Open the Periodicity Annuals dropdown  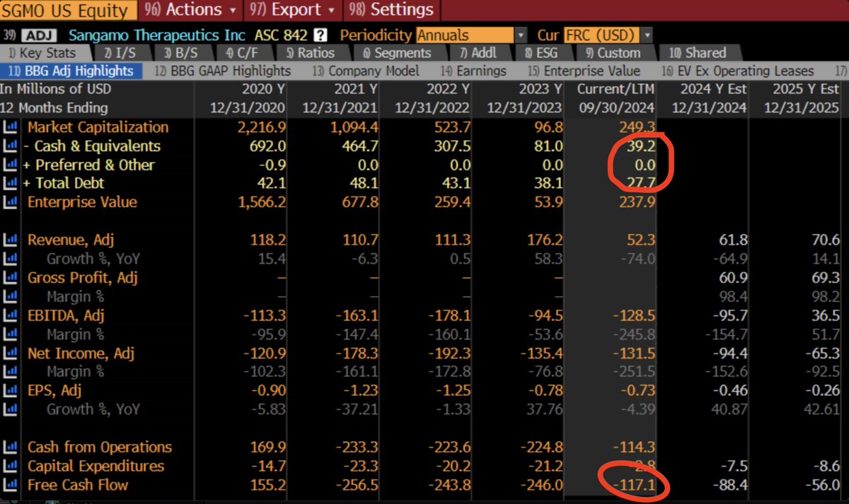471,35
